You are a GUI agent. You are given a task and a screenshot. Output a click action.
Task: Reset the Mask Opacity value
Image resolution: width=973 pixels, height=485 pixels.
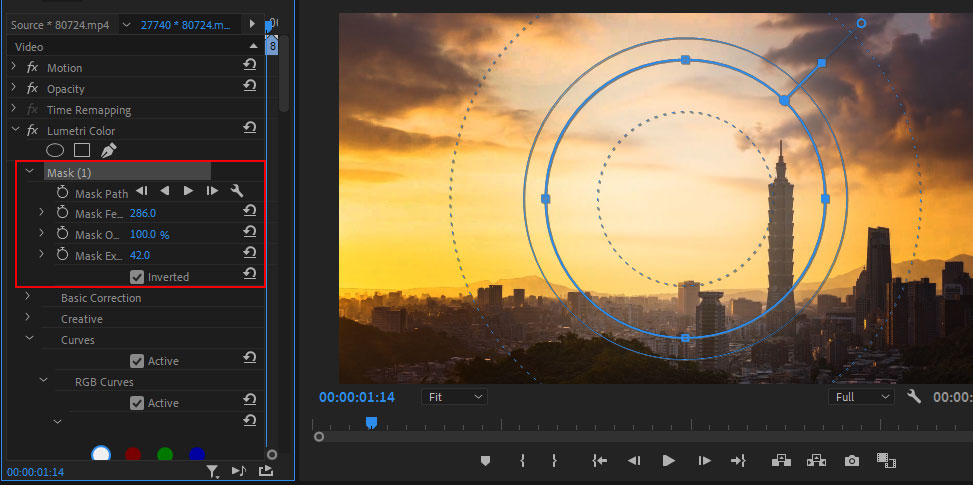pos(249,232)
